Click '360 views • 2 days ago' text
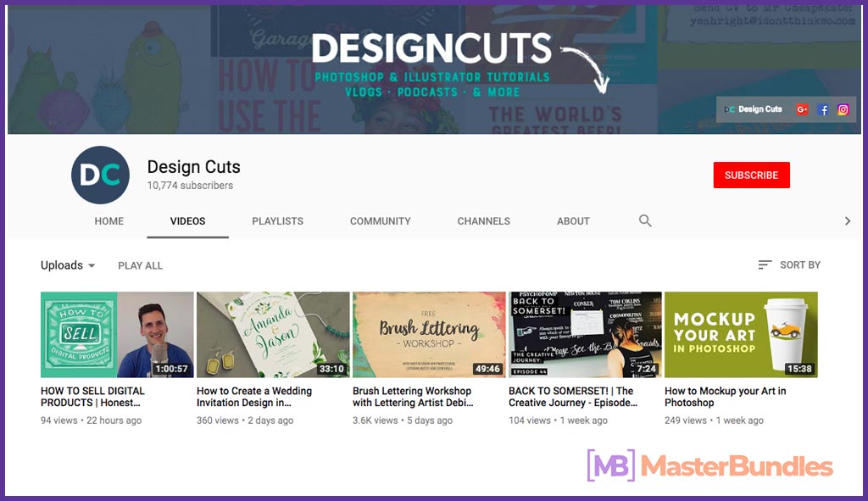The height and width of the screenshot is (501, 868). coord(245,420)
